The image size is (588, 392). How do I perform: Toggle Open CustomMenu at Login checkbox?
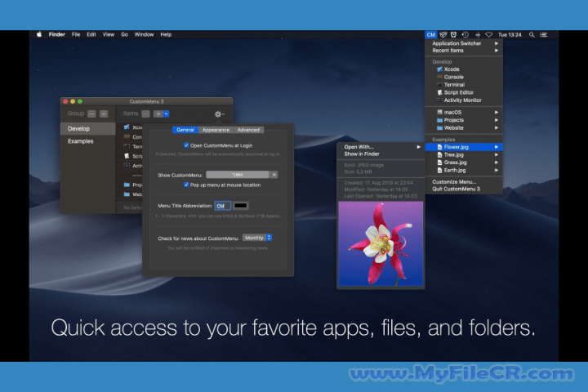(186, 145)
